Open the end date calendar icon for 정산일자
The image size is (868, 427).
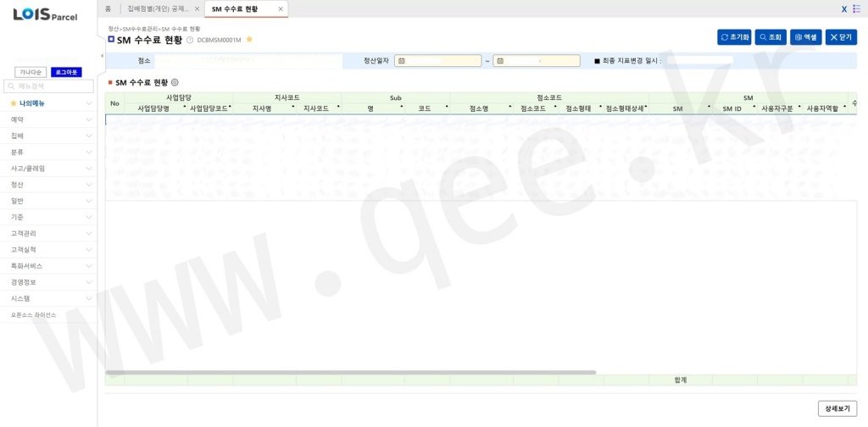pos(500,61)
